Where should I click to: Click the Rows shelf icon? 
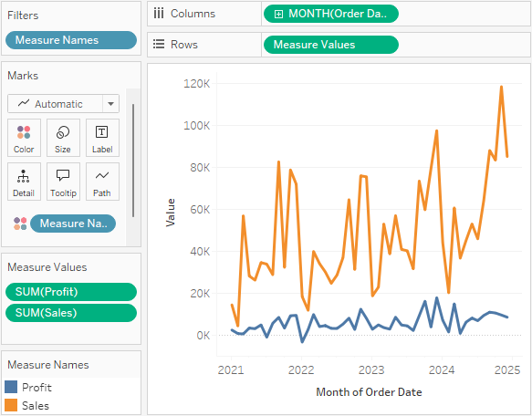[x=159, y=45]
